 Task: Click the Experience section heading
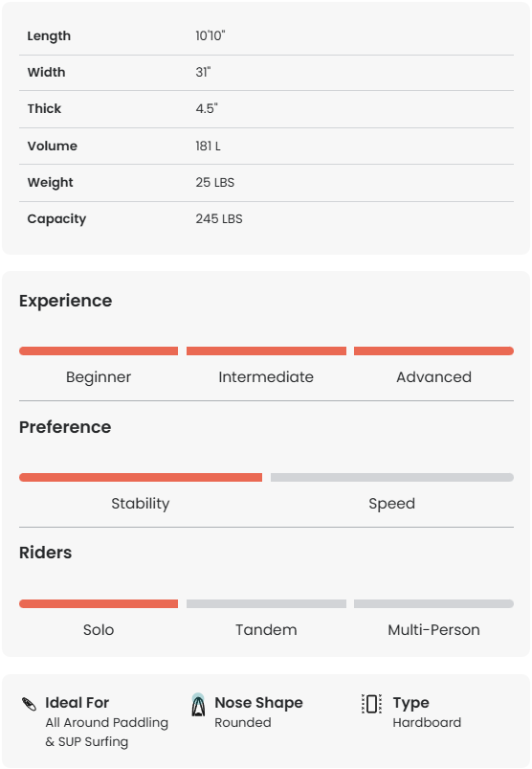[x=66, y=301]
